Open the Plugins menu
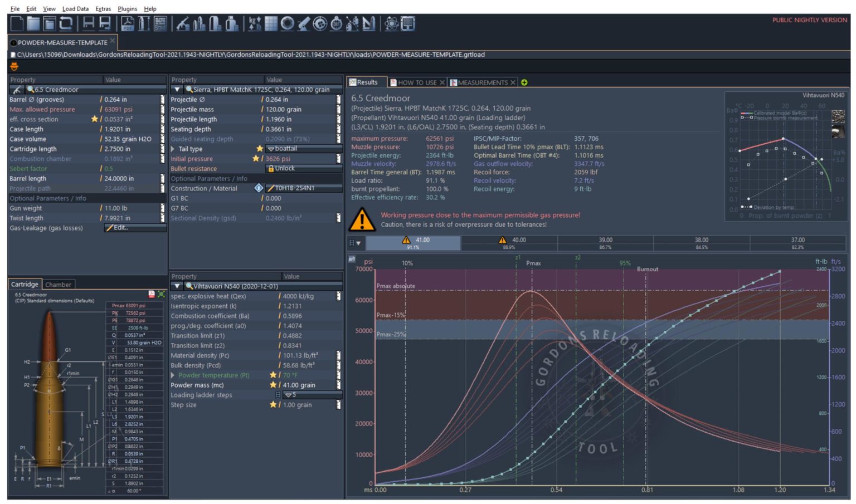856x504 pixels. coord(127,9)
